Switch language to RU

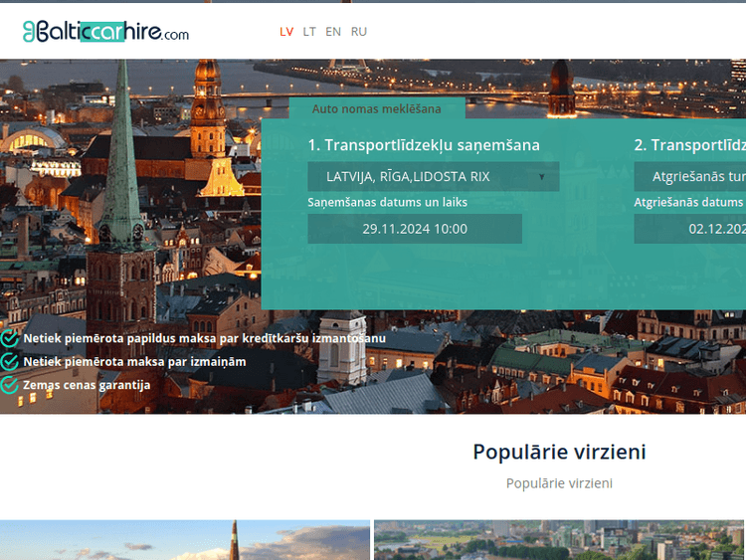pyautogui.click(x=359, y=32)
